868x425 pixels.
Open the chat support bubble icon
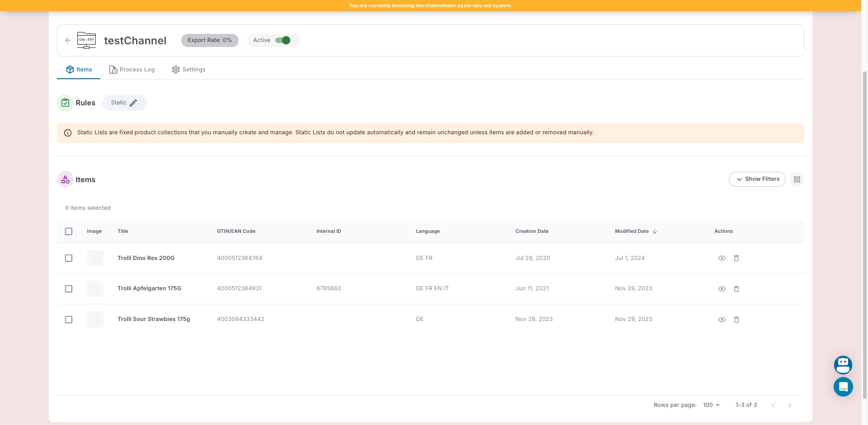[x=843, y=387]
